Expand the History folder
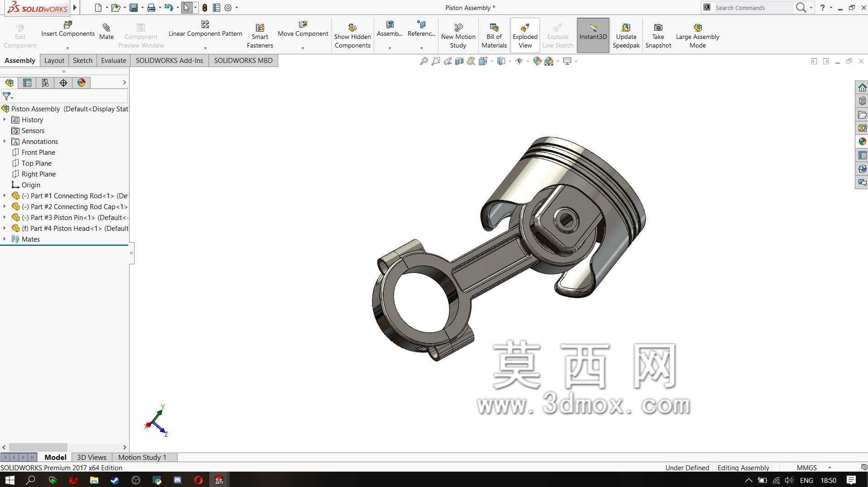868x487 pixels. (x=5, y=120)
